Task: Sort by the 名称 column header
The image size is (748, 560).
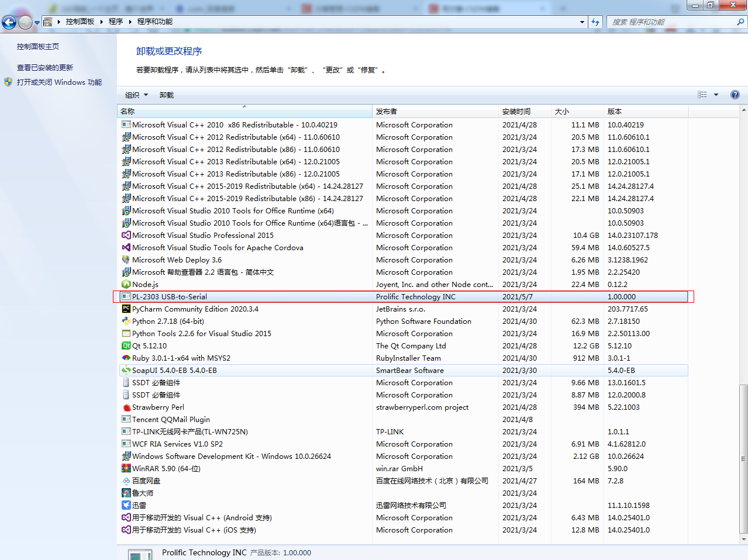Action: (244, 111)
